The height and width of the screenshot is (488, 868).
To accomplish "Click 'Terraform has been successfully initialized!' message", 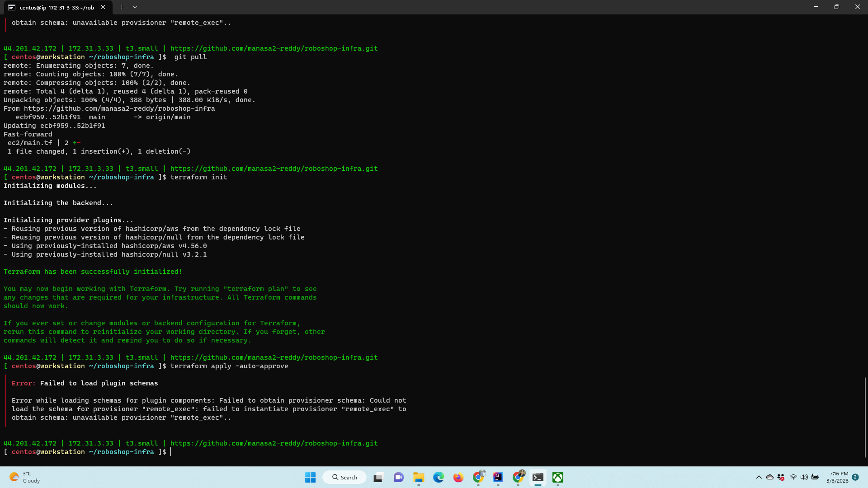I will point(93,272).
